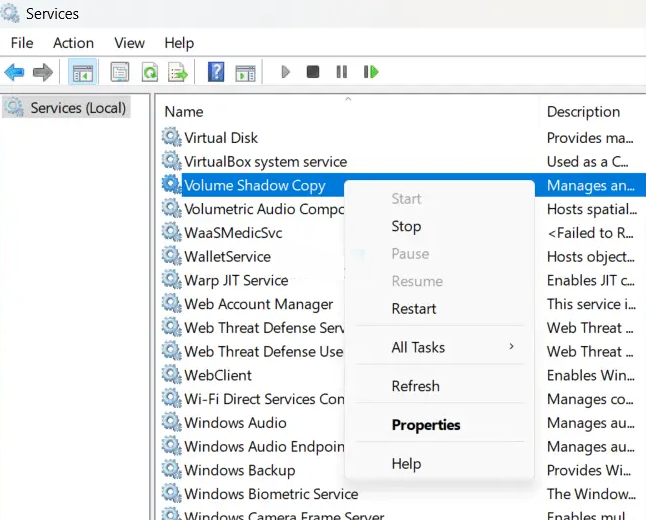Sort services by the Name column header

tap(184, 112)
